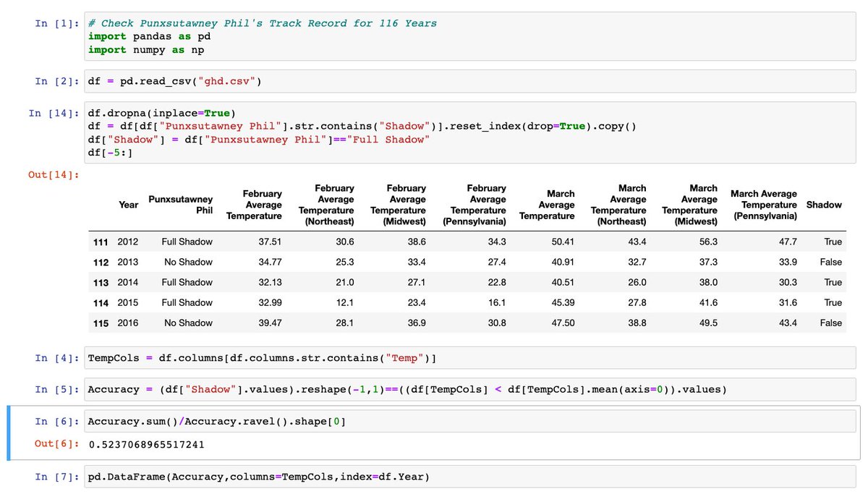
Task: Click the In [6] input prompt label
Action: [x=59, y=422]
